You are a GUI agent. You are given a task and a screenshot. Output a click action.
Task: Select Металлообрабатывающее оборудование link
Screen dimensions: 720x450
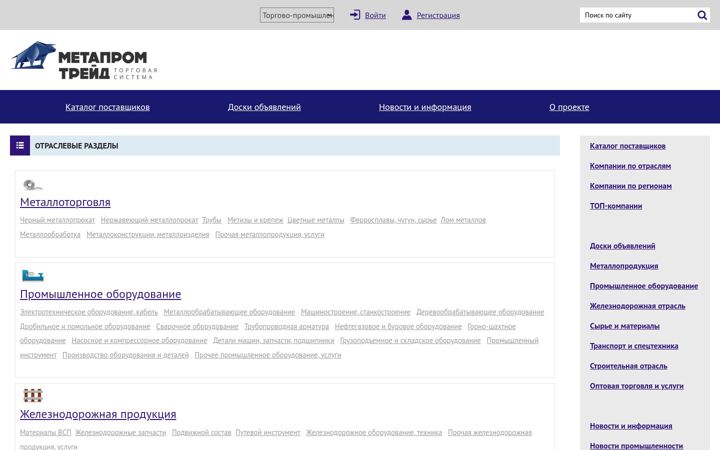coord(229,312)
